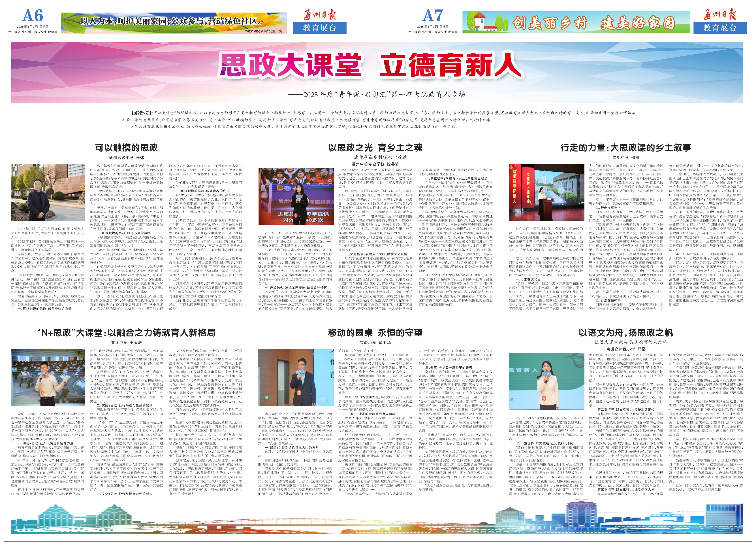Click byline 实验小学 瞿卫华

[x=375, y=343]
